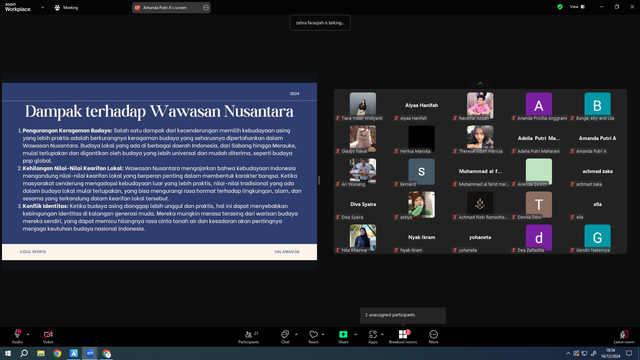Select Dea Zalfadilla's d avatar tile
Viewport: 640px width, 360px height.
[539, 238]
